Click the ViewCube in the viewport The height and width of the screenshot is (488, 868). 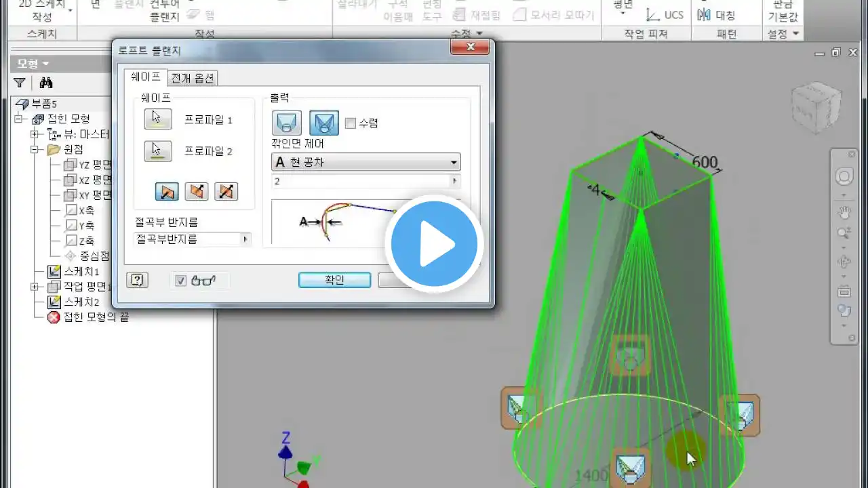(816, 107)
